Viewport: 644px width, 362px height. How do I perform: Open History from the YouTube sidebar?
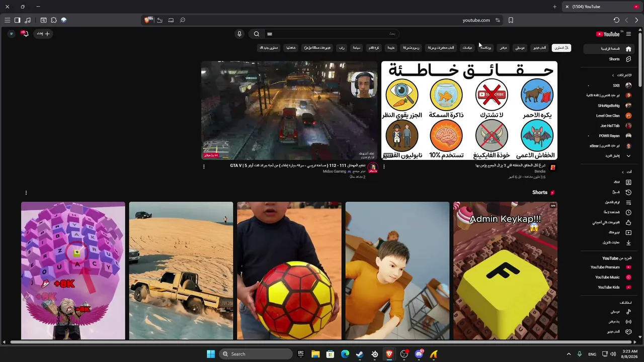[x=628, y=192]
